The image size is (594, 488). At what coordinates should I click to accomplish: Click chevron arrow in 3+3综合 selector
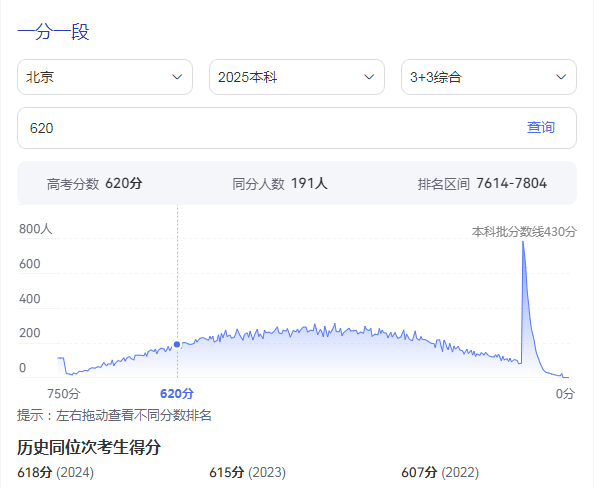(561, 77)
